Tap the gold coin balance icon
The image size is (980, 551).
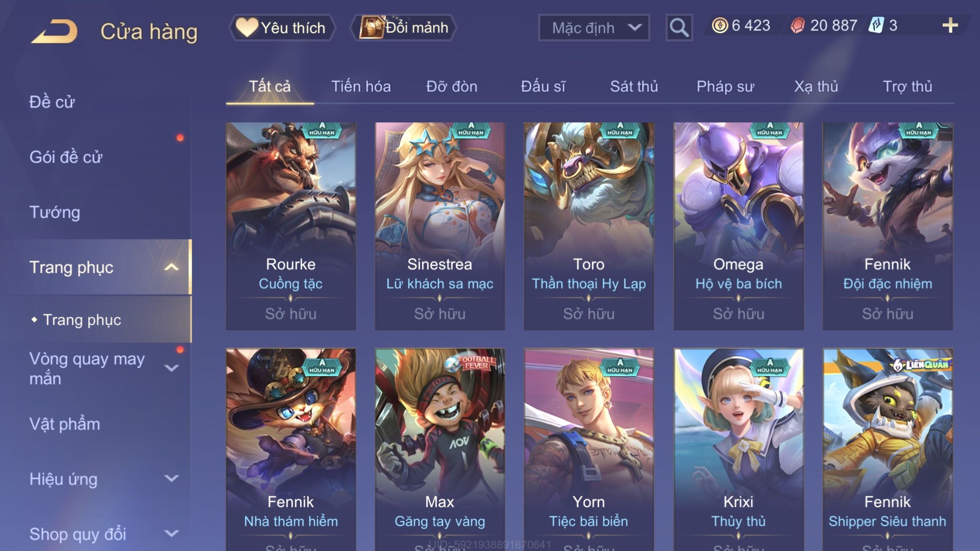719,25
